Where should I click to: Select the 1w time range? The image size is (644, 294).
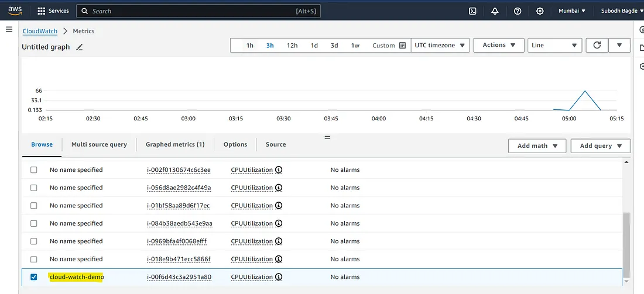click(355, 46)
